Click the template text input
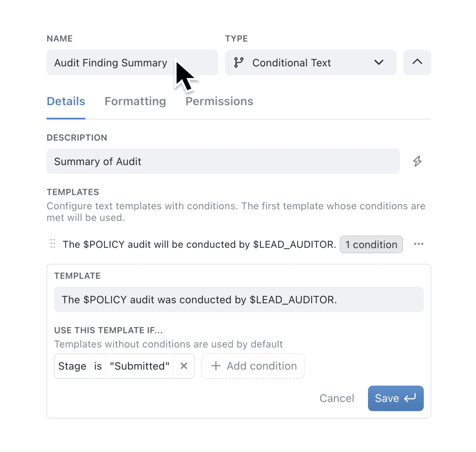Viewport: 476px width, 452px height. click(239, 299)
